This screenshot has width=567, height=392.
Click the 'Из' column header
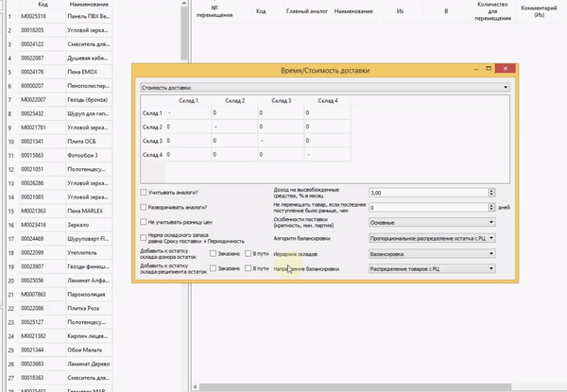coord(400,11)
